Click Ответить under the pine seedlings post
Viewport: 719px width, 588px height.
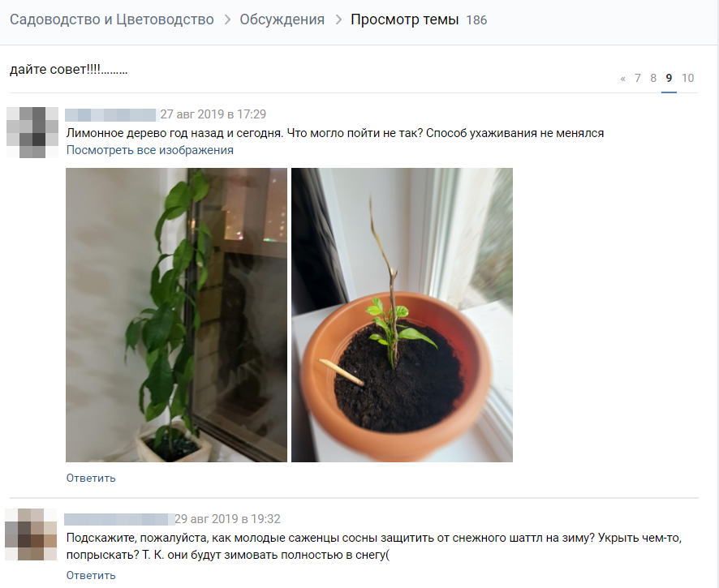click(x=91, y=575)
